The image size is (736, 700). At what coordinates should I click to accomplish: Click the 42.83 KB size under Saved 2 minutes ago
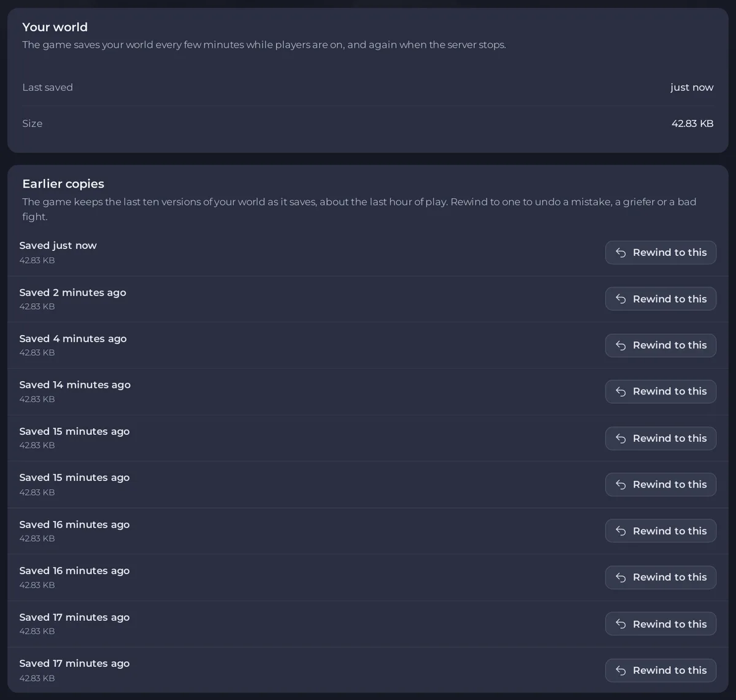coord(37,306)
